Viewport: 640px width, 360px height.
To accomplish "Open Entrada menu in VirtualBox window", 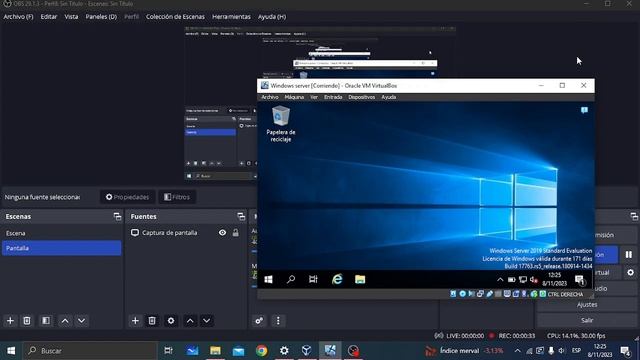I will tap(333, 97).
